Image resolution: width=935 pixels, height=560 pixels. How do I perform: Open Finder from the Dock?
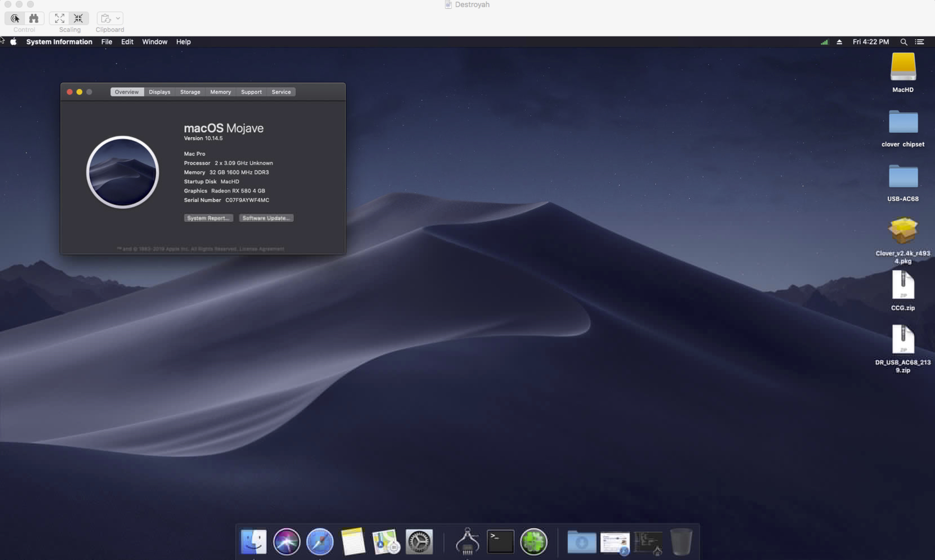[x=253, y=542]
